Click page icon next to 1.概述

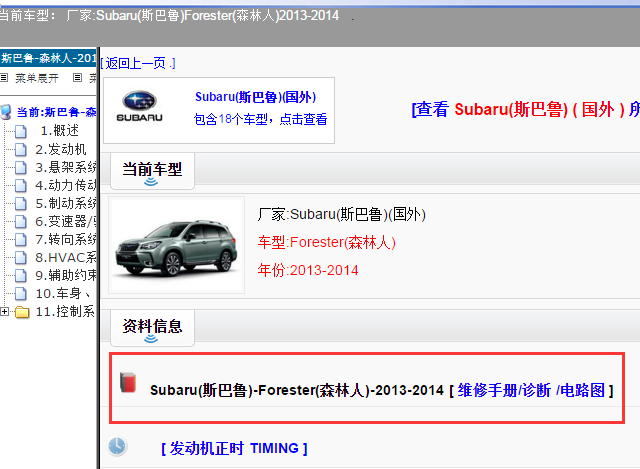tap(21, 131)
